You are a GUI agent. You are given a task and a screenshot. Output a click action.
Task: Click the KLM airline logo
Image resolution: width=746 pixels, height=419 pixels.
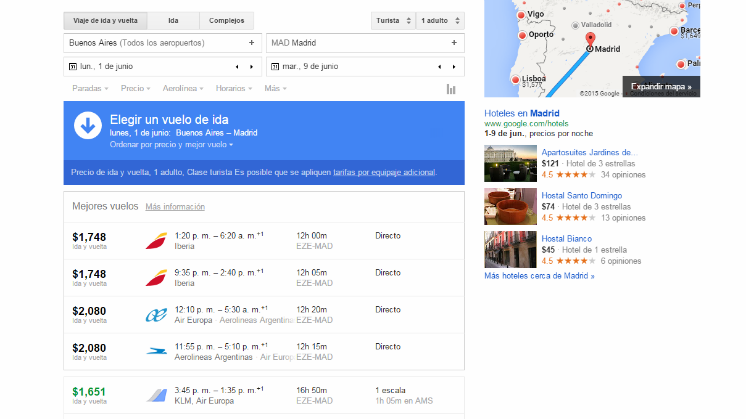tap(157, 396)
